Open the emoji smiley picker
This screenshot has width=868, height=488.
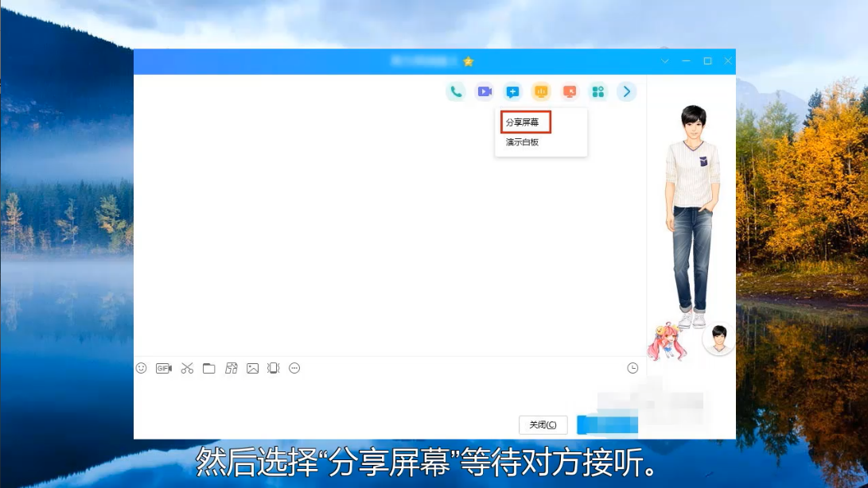point(142,368)
